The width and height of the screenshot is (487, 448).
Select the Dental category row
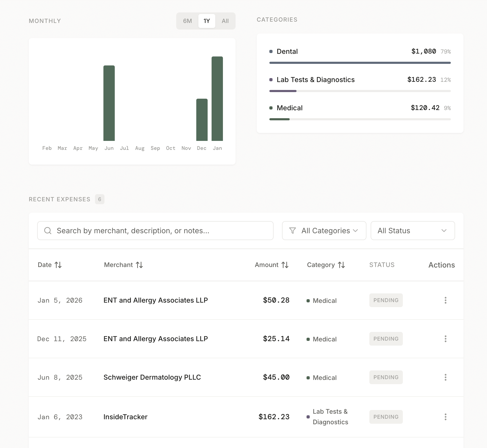(287, 51)
